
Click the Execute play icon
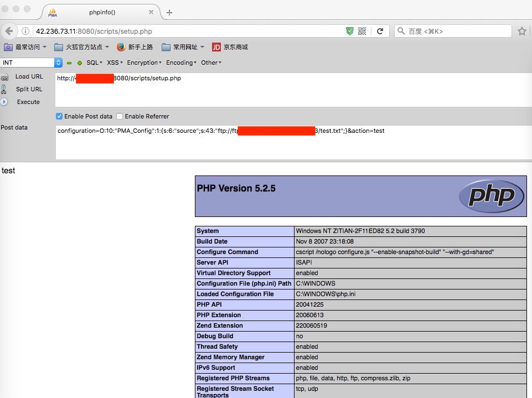(4, 102)
